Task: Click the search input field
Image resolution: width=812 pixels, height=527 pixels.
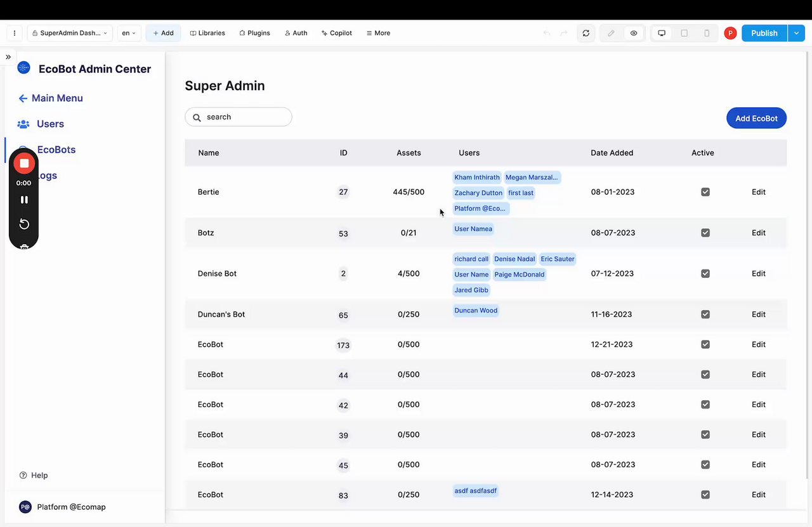Action: coord(239,117)
